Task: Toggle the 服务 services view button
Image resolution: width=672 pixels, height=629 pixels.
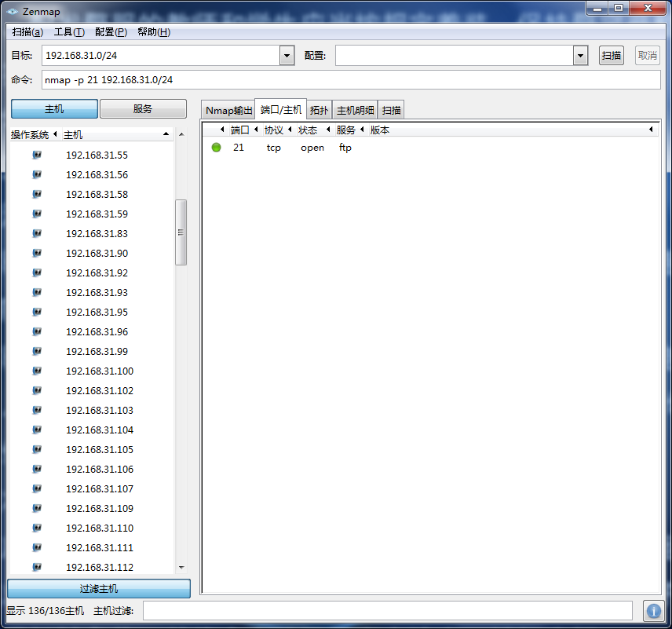Action: 143,109
